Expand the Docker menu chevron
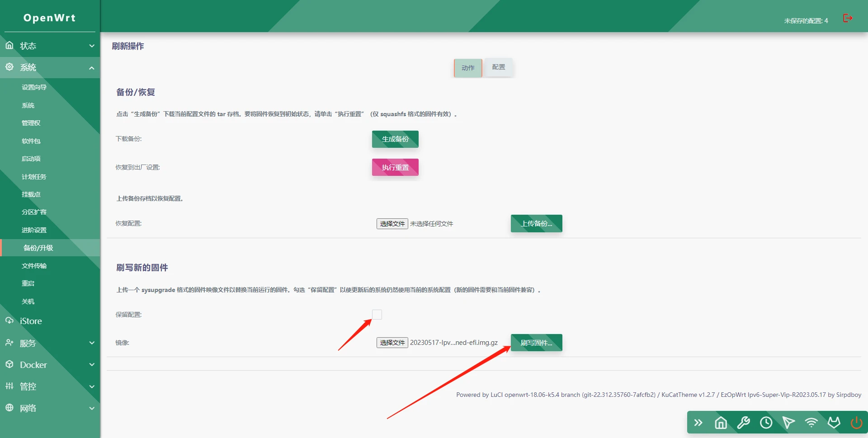This screenshot has width=868, height=438. 92,365
